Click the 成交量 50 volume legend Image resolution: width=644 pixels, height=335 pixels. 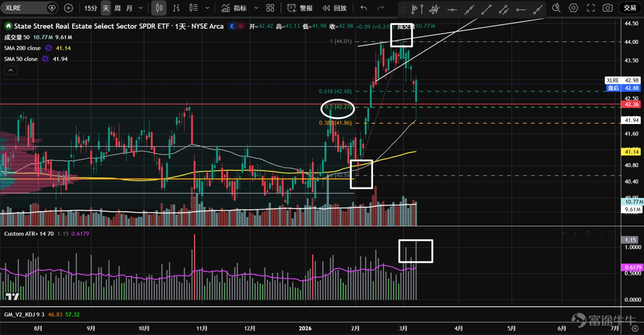pos(17,37)
